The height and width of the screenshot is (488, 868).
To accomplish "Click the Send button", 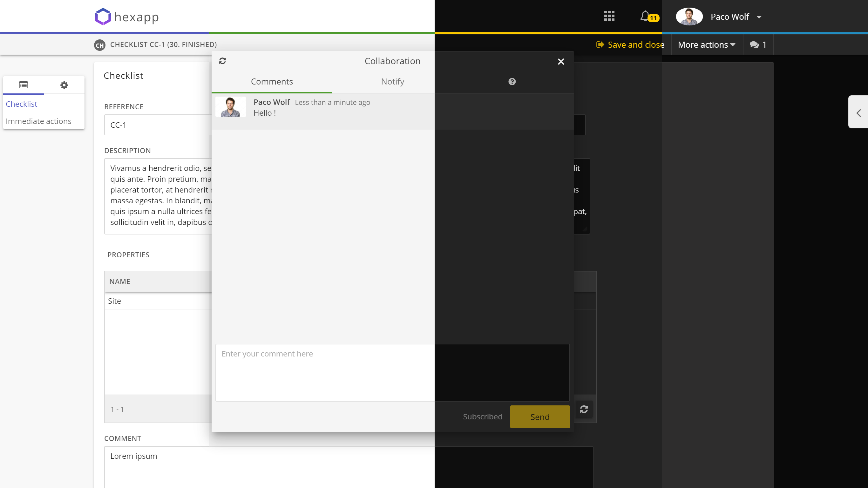I will pyautogui.click(x=540, y=417).
